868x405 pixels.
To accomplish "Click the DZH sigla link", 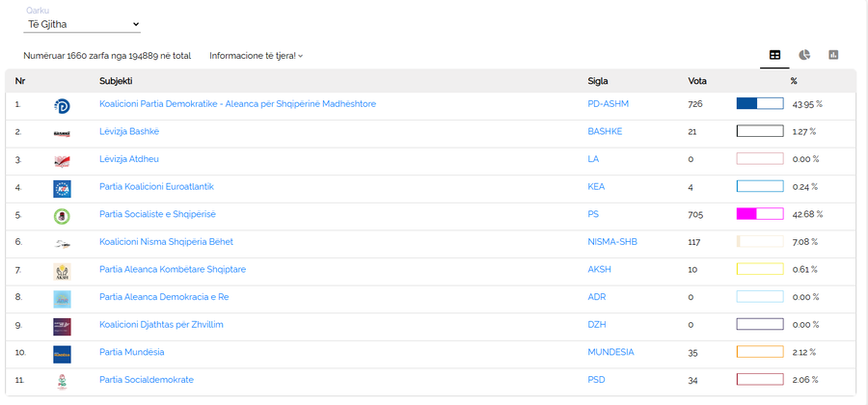I will click(597, 325).
